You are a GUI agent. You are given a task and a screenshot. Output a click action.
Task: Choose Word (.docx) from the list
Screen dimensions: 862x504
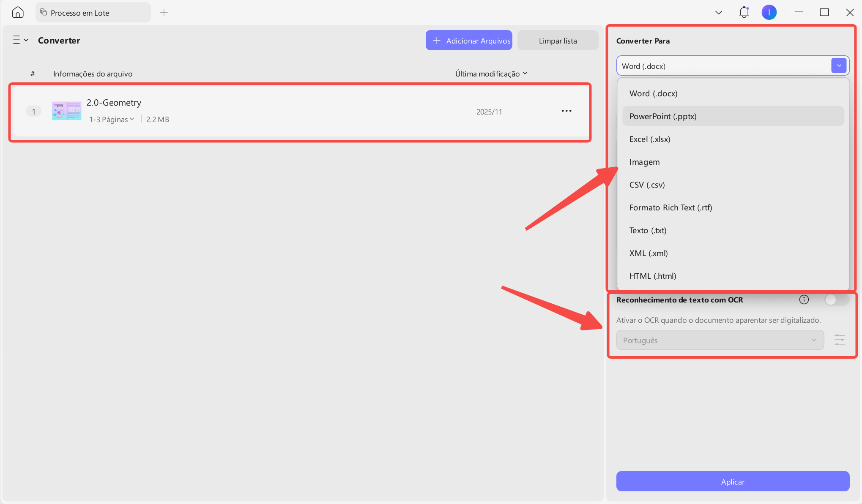(733, 93)
